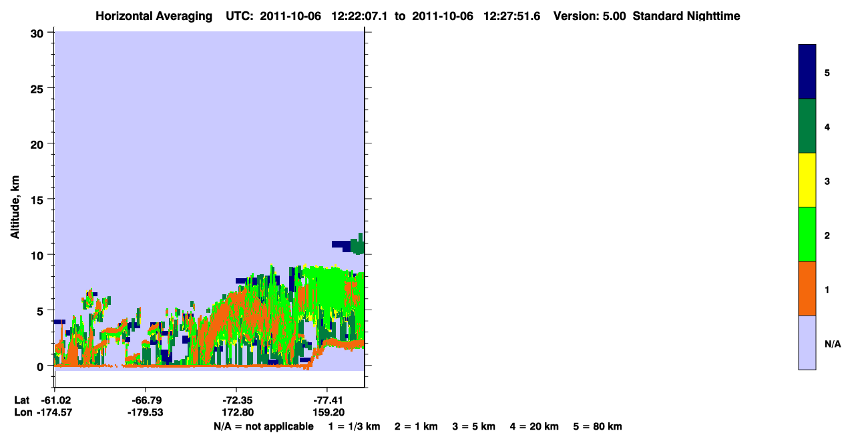
Task: Click the orange color bar segment labeled 1
Action: [807, 288]
